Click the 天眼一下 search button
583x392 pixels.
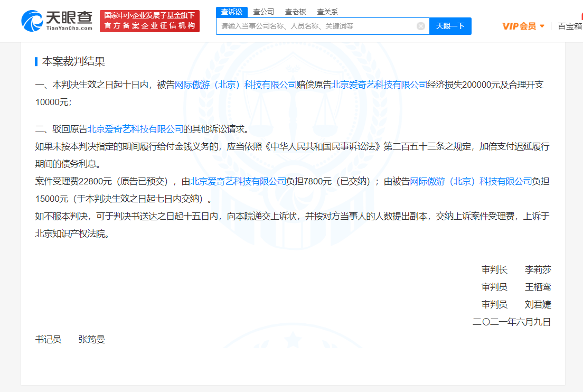[450, 26]
